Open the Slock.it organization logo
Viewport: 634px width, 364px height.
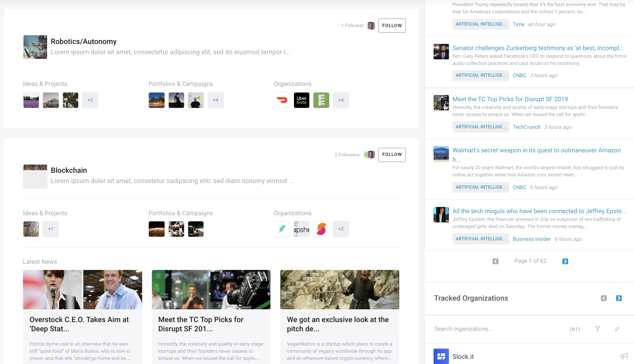(x=441, y=356)
